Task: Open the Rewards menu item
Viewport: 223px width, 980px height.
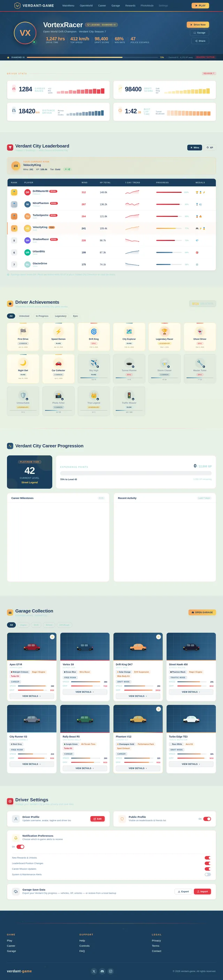Action: pos(130,6)
